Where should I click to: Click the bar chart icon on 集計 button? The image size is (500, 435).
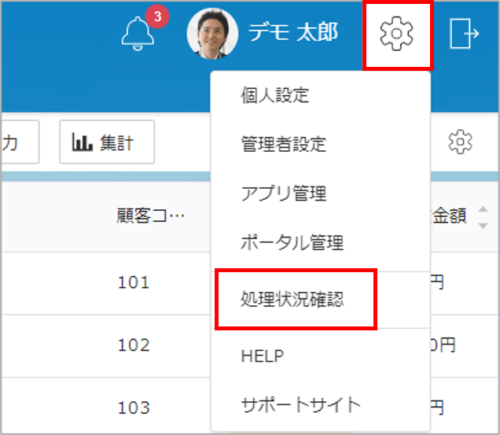[82, 142]
